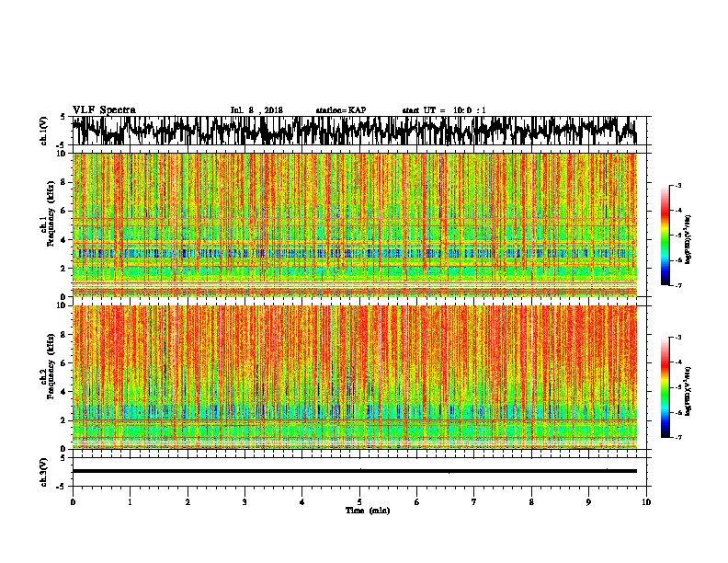This screenshot has height=563, width=728.
Task: Click the "-3" tick on ch.1 colorbar
Action: tap(678, 186)
